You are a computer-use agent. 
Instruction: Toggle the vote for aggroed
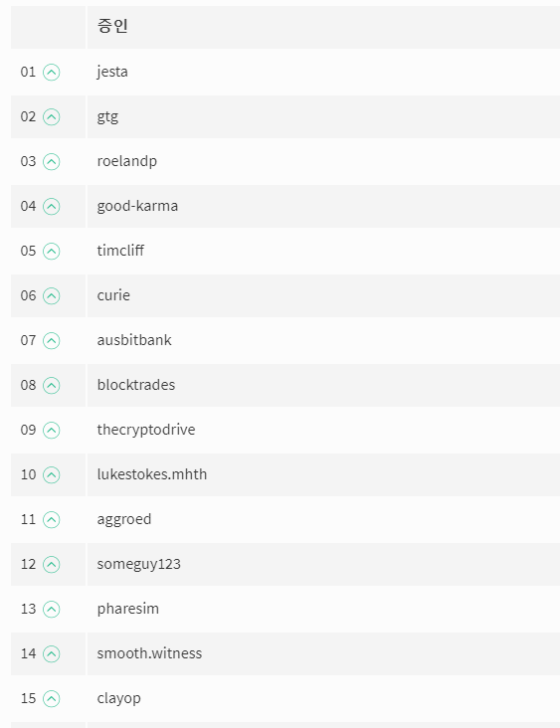pos(51,519)
